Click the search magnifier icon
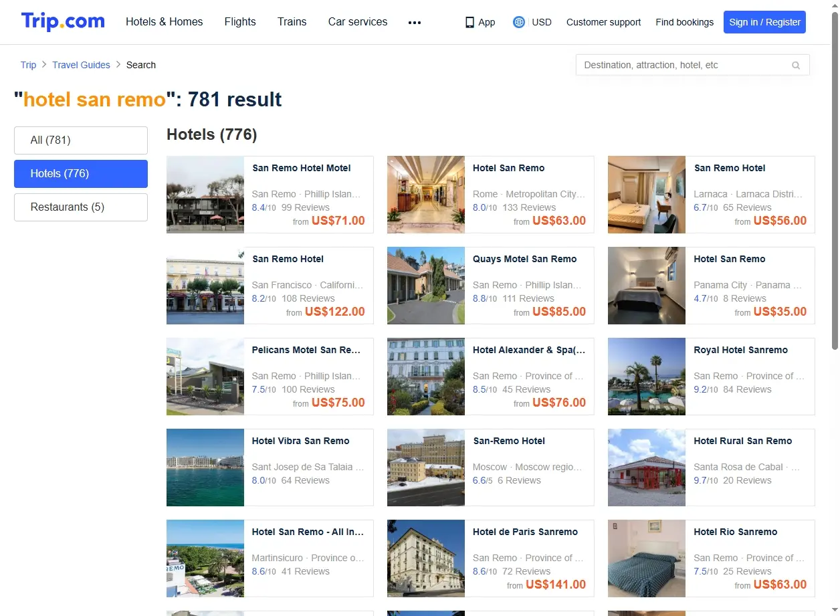Viewport: 840px width, 616px height. pyautogui.click(x=796, y=66)
